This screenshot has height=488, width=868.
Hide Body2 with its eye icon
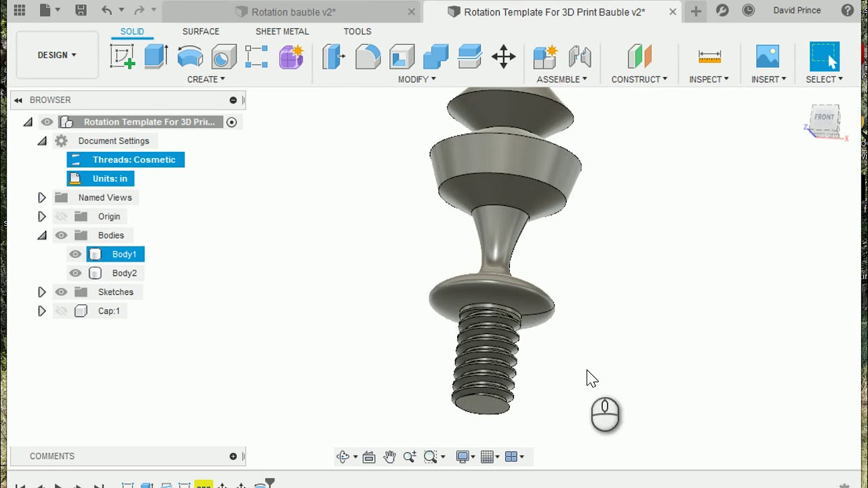75,273
